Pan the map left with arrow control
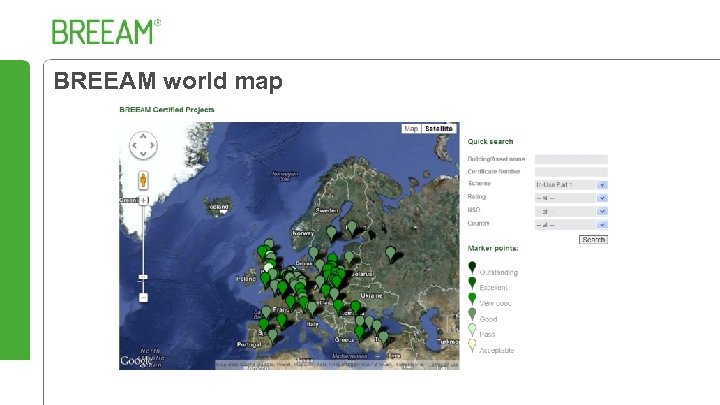720x405 pixels. point(135,145)
